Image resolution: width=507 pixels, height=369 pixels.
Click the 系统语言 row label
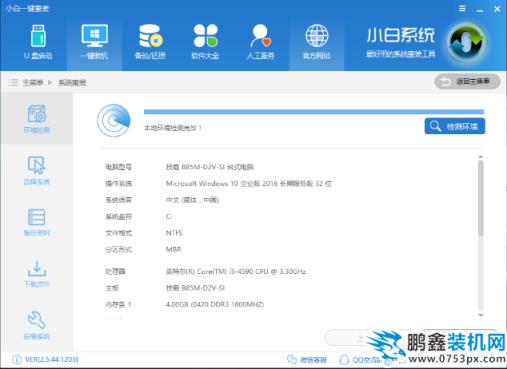(118, 200)
